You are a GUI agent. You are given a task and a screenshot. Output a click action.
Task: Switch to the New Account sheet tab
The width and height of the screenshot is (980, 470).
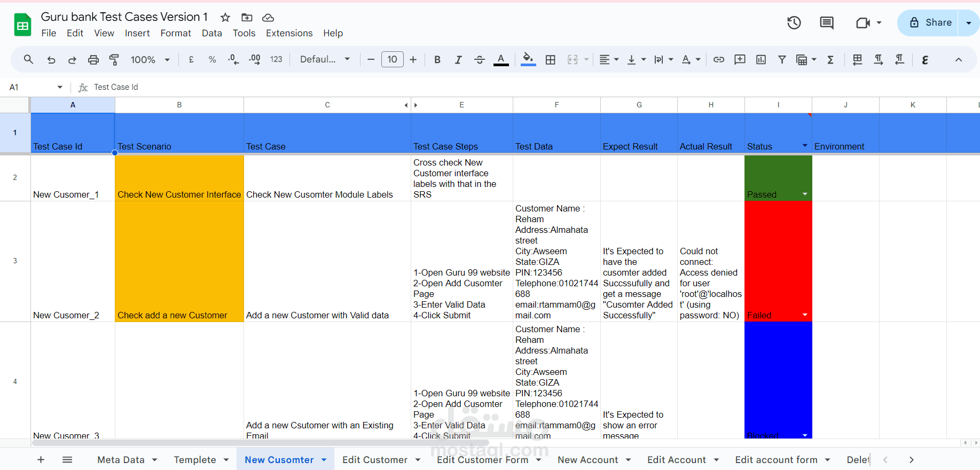click(x=588, y=460)
